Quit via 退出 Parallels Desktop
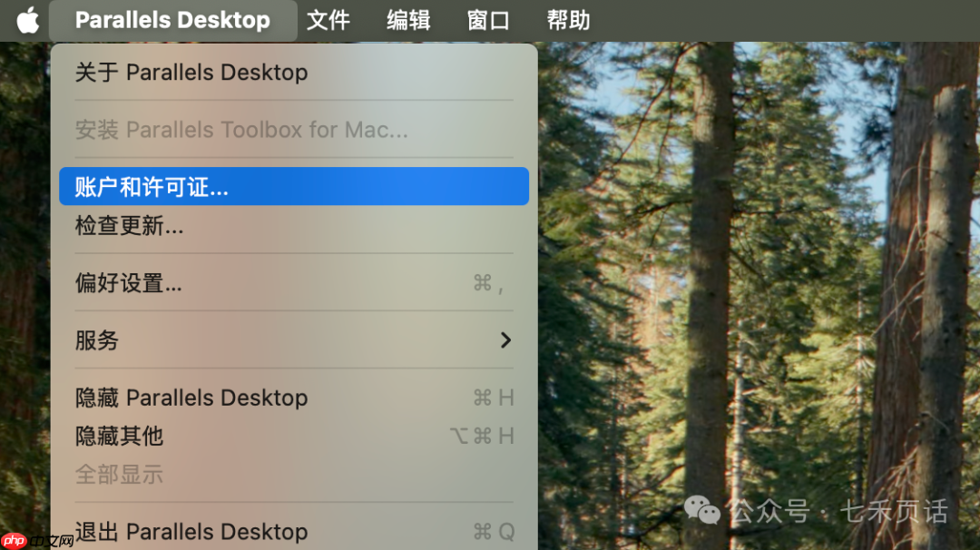This screenshot has height=550, width=980. coord(191,531)
